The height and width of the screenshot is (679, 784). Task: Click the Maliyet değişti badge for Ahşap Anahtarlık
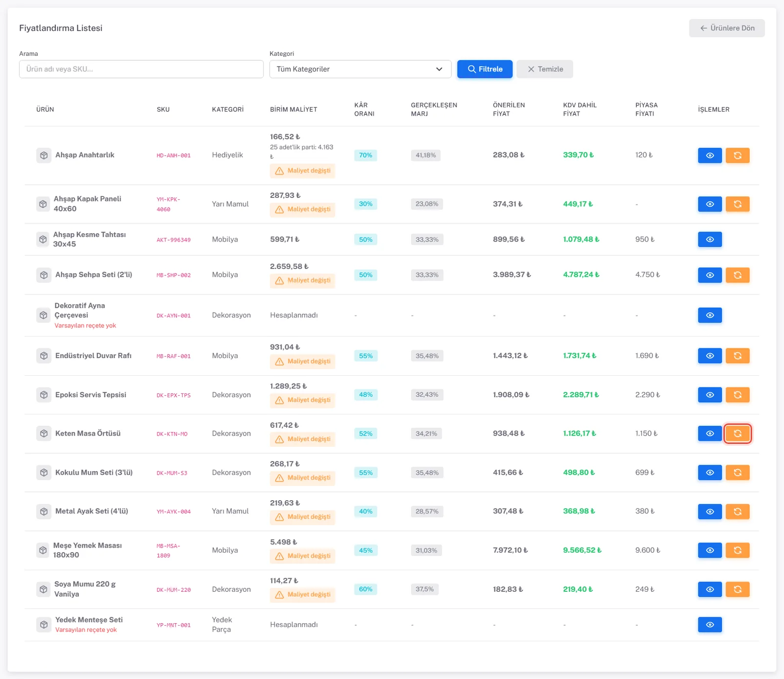tap(302, 170)
